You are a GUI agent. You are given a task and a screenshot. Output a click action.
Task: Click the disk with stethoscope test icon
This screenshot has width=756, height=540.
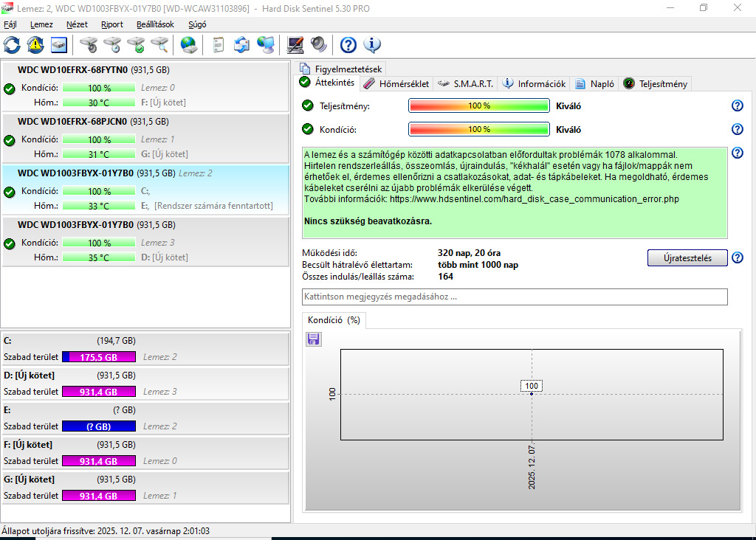[x=89, y=45]
